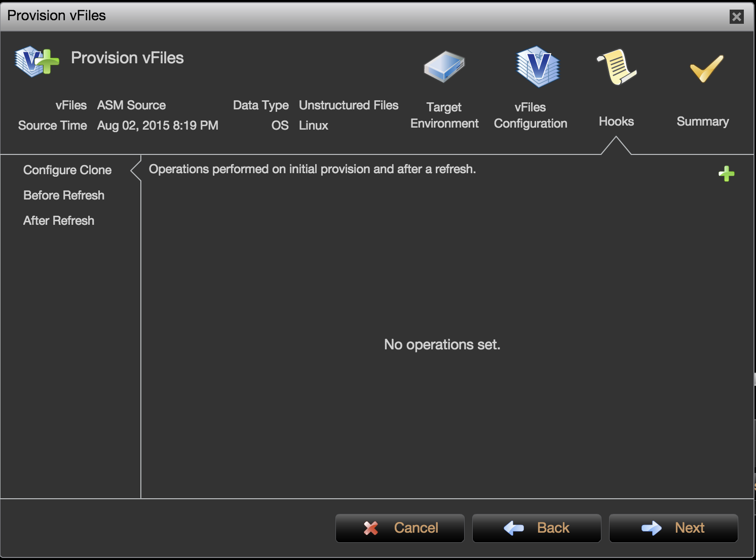The width and height of the screenshot is (756, 560).
Task: Click the Provision vFiles logo icon
Action: (x=36, y=61)
